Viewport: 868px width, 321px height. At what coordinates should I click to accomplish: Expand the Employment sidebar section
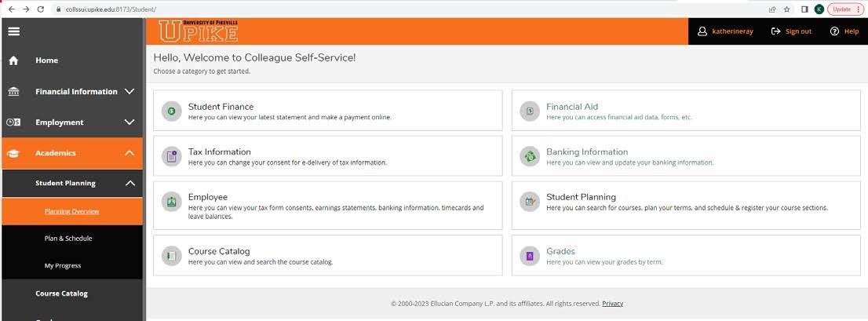pyautogui.click(x=129, y=122)
